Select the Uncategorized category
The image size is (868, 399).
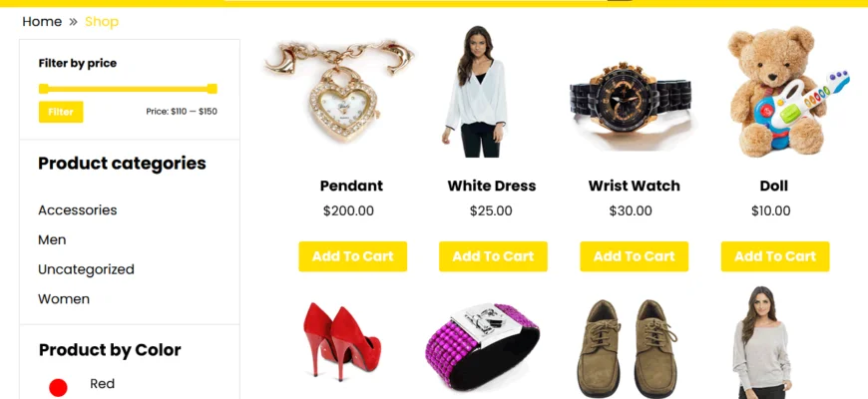87,269
